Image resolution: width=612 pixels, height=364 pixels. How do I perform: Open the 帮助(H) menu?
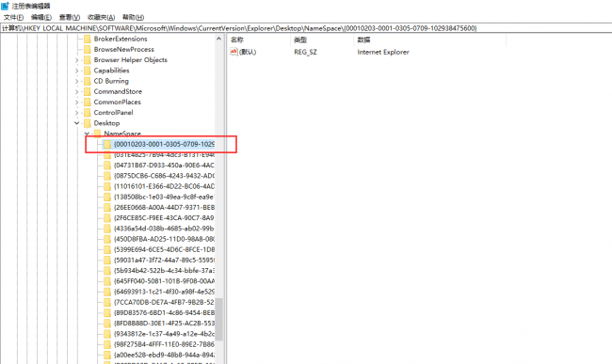pos(133,17)
